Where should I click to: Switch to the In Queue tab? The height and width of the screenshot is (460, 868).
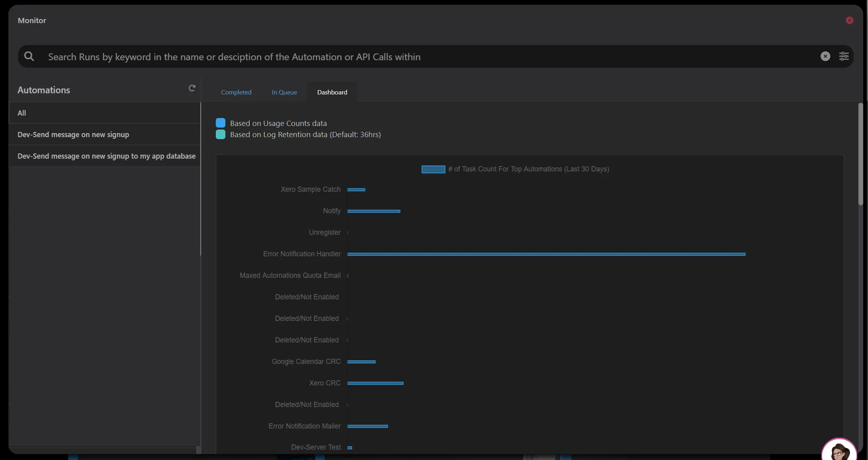[284, 92]
